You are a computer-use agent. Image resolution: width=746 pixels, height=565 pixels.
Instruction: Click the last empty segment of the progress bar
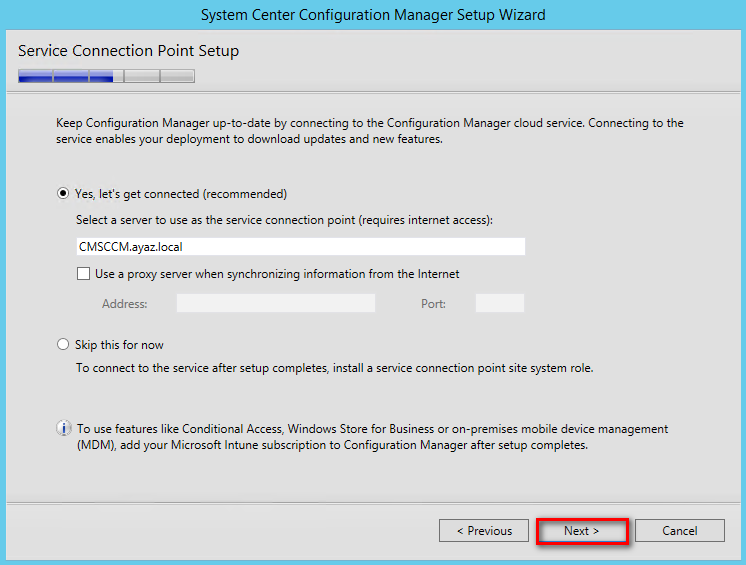178,76
